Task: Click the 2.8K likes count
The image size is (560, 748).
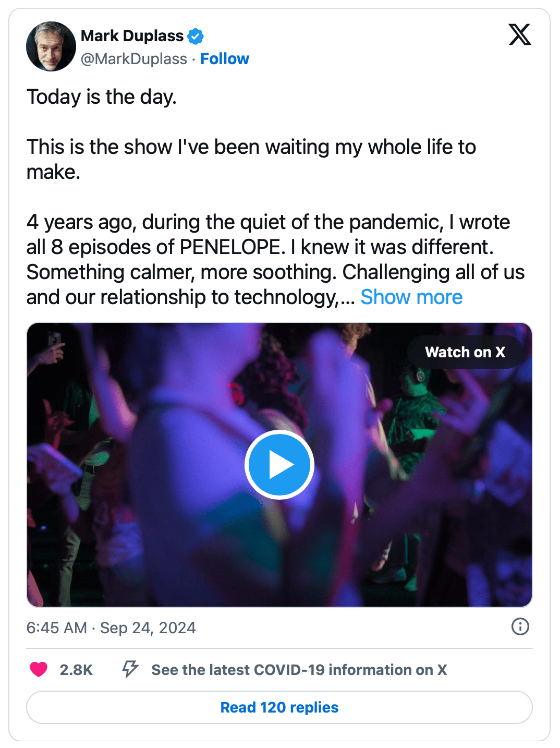Action: pos(76,670)
